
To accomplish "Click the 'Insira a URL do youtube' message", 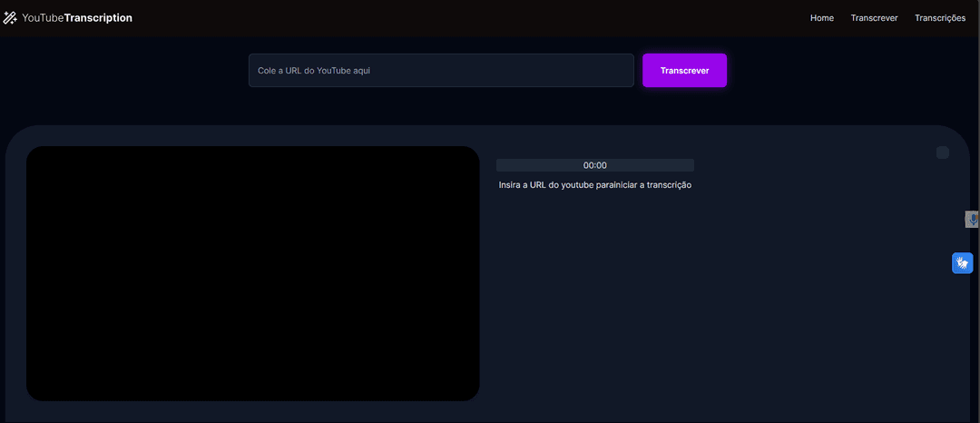I will (x=594, y=185).
